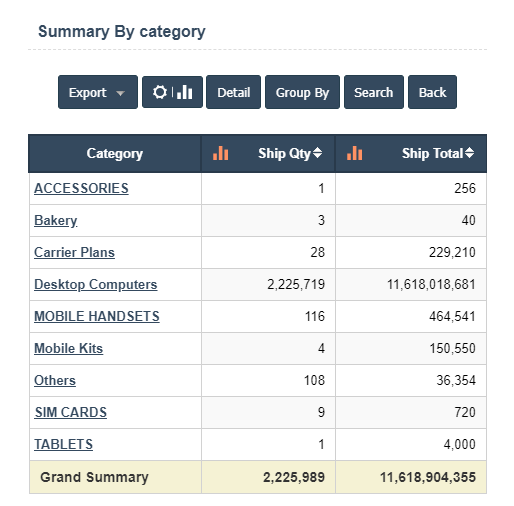Click the Search button
Screen dimensions: 514x506
pyautogui.click(x=373, y=92)
